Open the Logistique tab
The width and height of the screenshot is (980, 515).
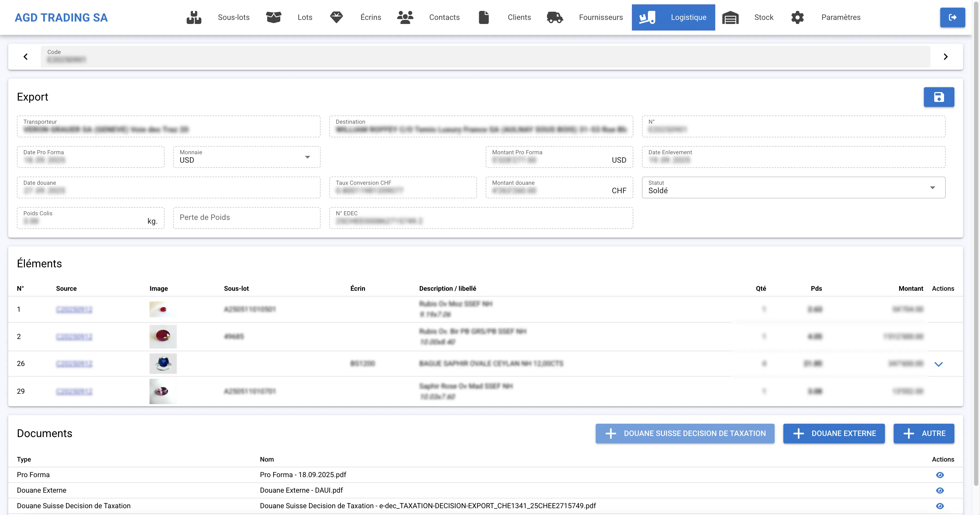coord(673,17)
